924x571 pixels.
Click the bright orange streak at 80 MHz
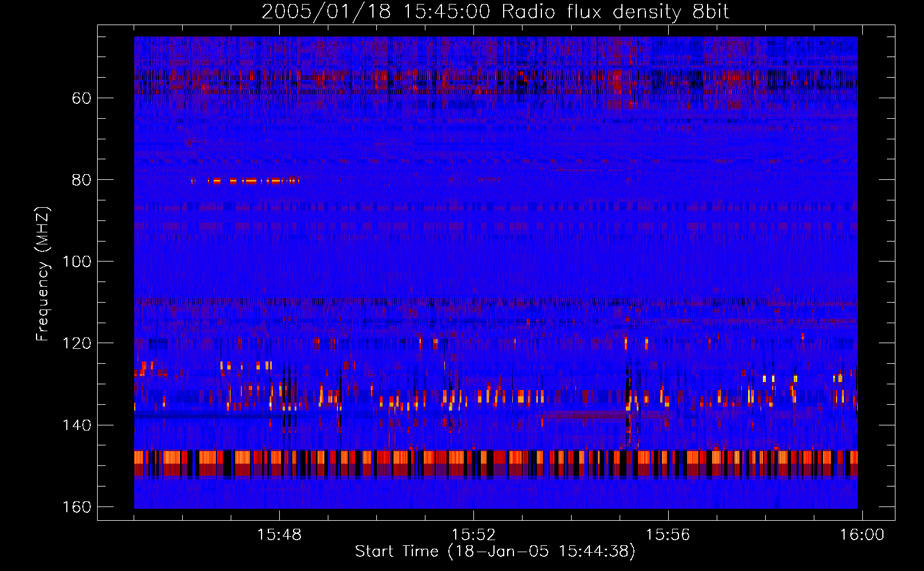[246, 181]
